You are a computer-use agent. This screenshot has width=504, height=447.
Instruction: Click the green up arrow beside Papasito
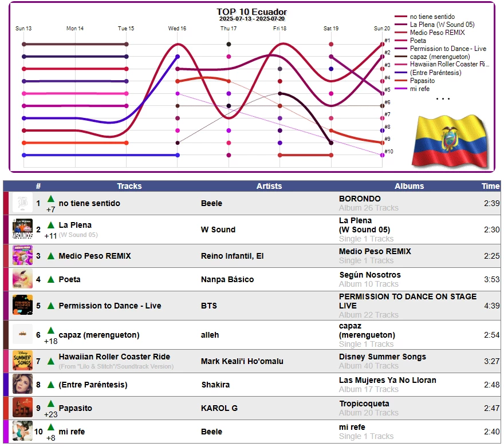click(x=51, y=404)
